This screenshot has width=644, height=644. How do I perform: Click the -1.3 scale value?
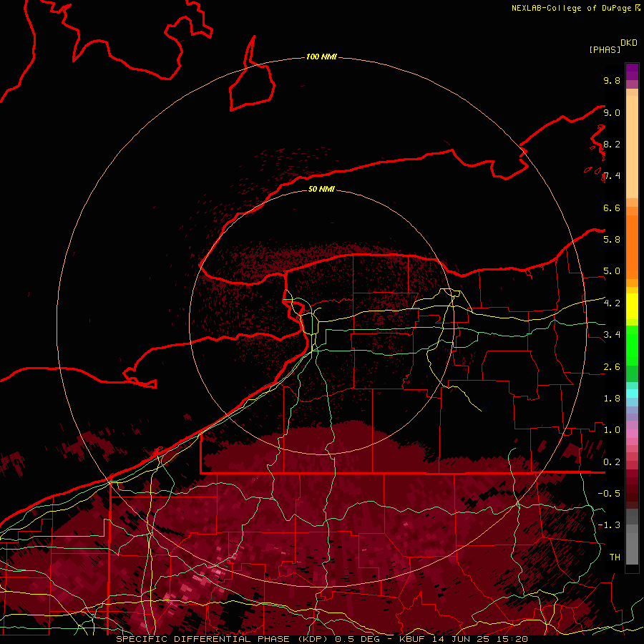tap(609, 525)
